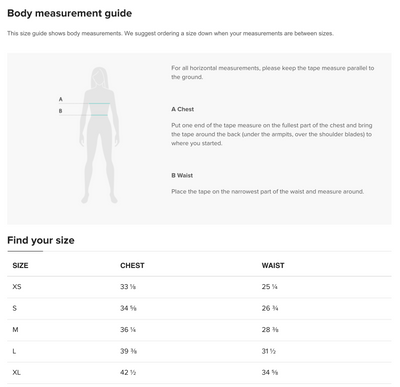
Task: Click the teal chest measurement line
Action: coord(99,104)
